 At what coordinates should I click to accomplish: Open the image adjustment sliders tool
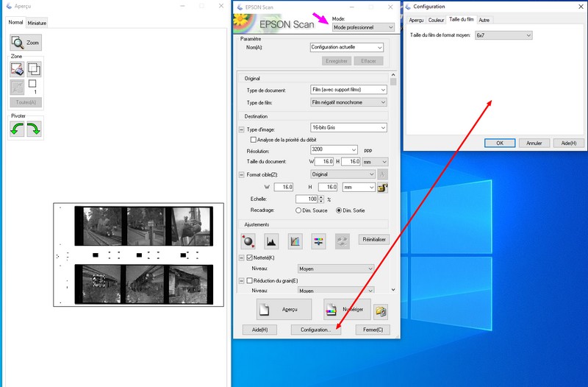click(318, 241)
